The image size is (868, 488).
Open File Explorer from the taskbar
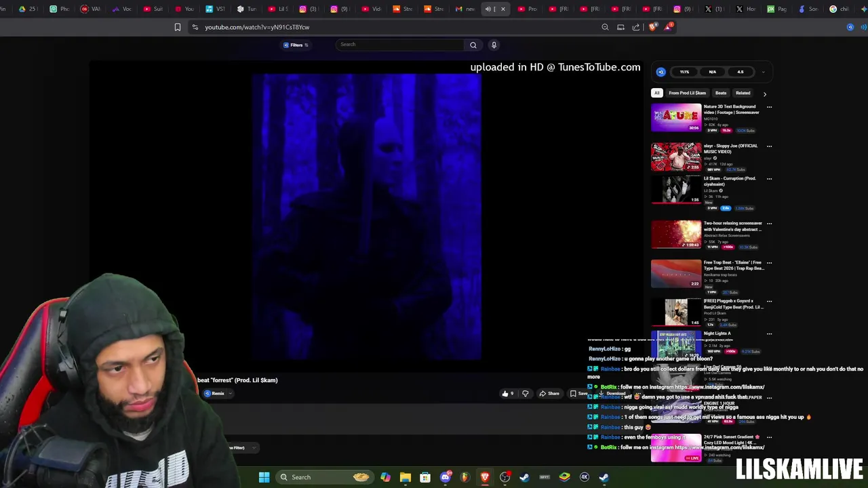click(x=405, y=477)
